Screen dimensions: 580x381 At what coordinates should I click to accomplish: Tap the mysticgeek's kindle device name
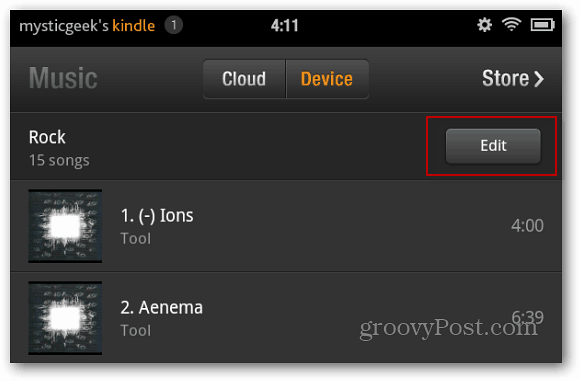tap(87, 26)
